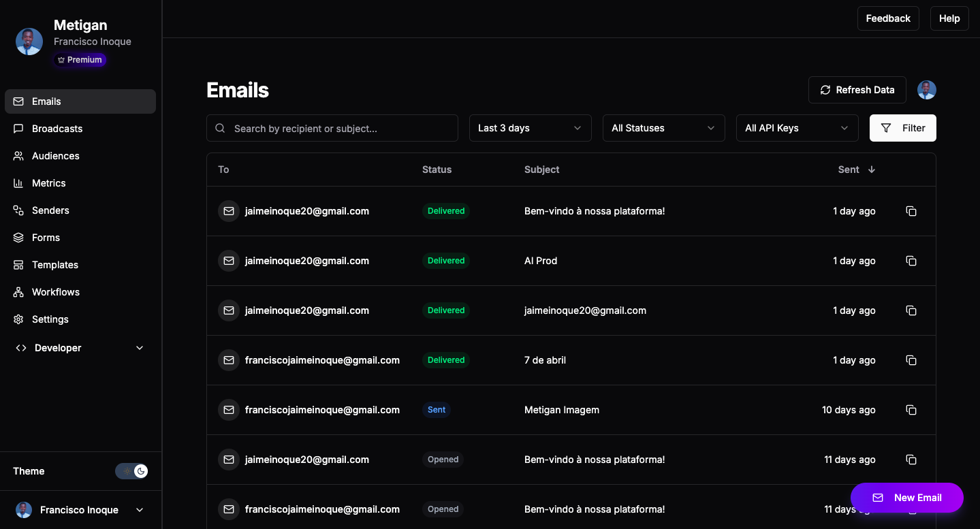Open profile avatar next to Refresh Data
This screenshot has width=980, height=529.
(x=927, y=90)
